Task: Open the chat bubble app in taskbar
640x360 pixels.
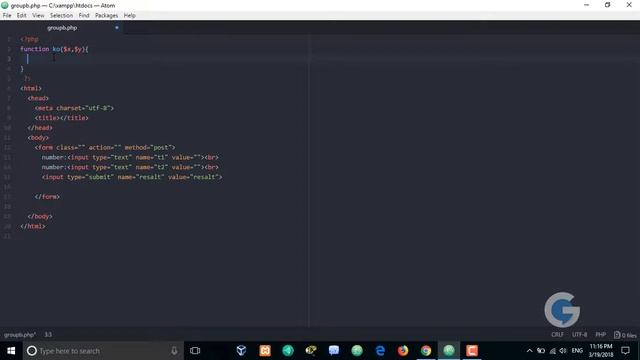Action: pos(334,351)
